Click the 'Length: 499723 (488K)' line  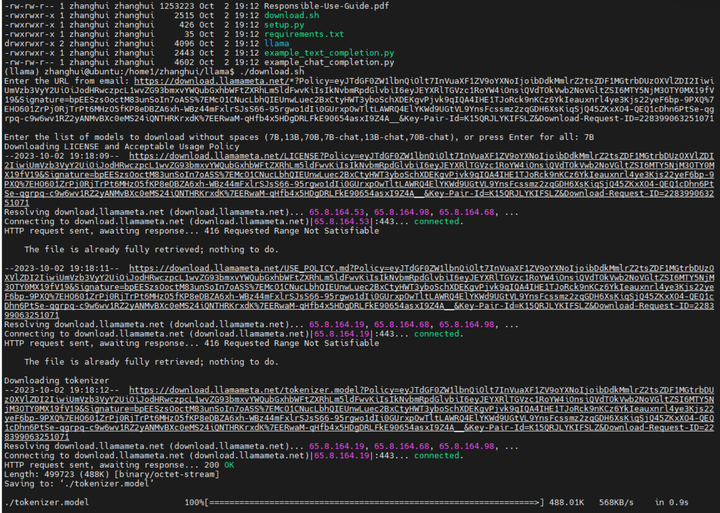(x=112, y=474)
